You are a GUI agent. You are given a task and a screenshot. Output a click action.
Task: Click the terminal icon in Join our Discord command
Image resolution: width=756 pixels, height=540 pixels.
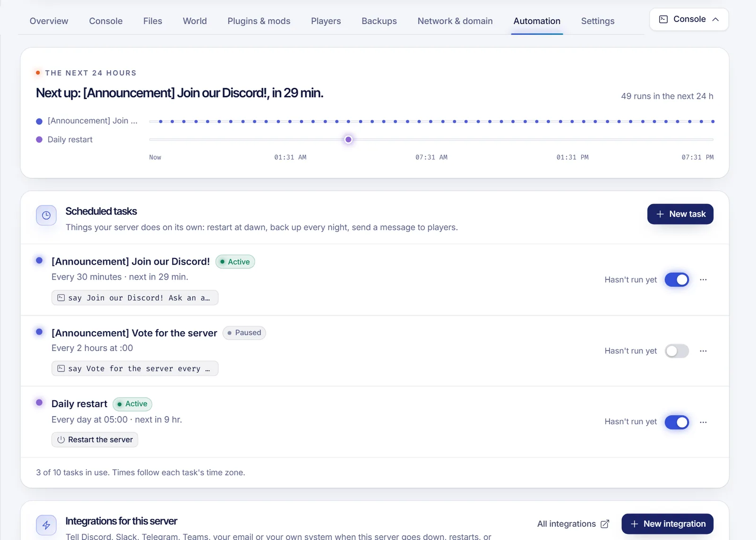coord(61,298)
